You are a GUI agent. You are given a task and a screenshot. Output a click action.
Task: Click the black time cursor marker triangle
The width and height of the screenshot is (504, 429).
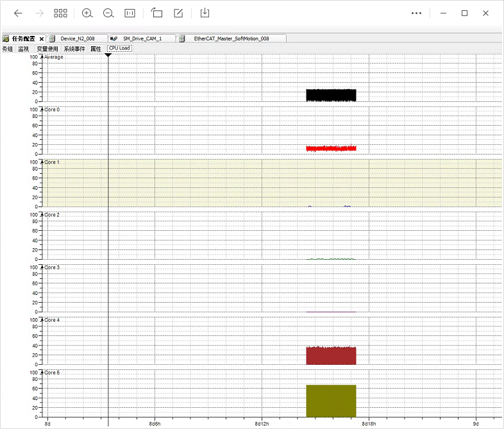108,55
